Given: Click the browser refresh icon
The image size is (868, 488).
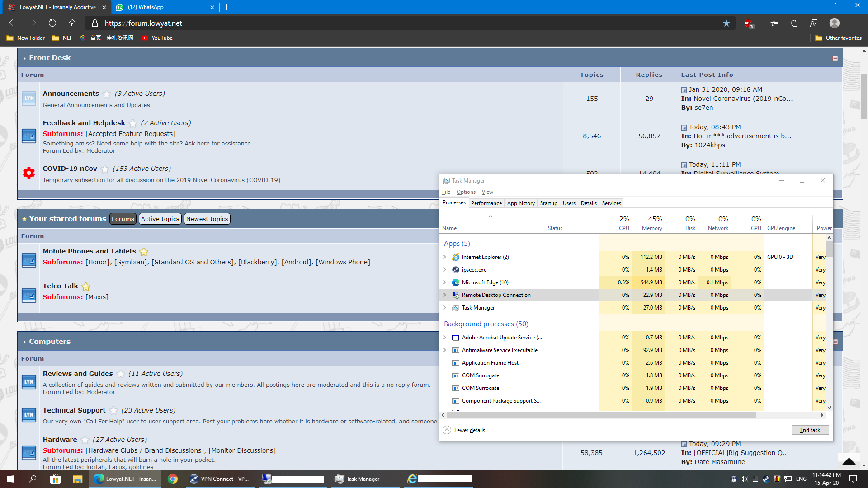Looking at the screenshot, I should click(x=52, y=23).
